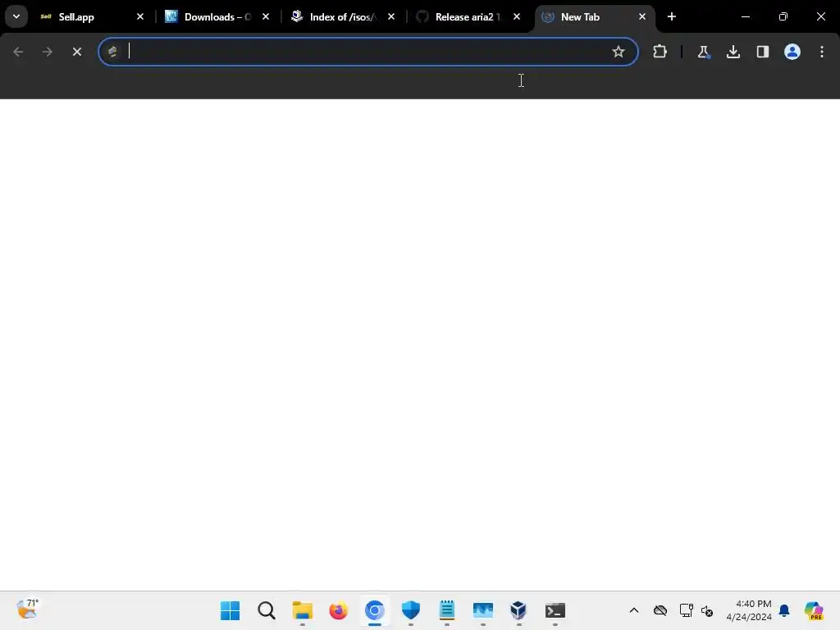Open the clock showing 4:40 PM
Viewport: 840px width, 630px height.
click(x=749, y=610)
